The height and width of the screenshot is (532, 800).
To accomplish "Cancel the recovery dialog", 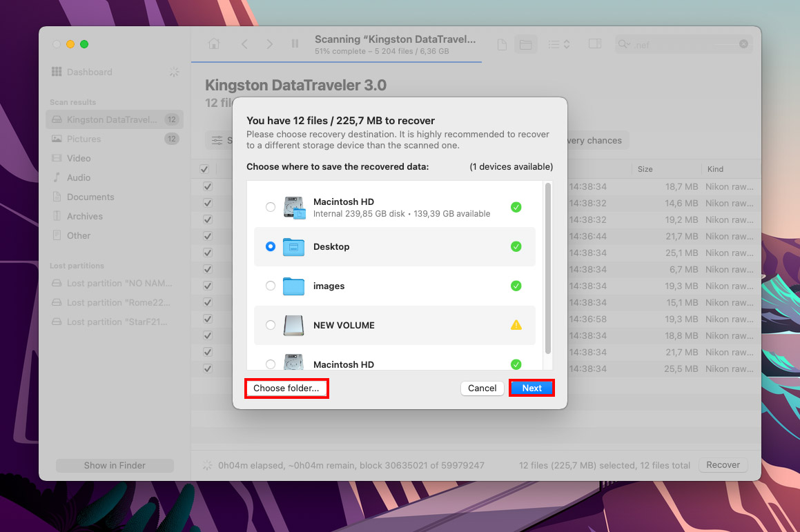I will [482, 388].
